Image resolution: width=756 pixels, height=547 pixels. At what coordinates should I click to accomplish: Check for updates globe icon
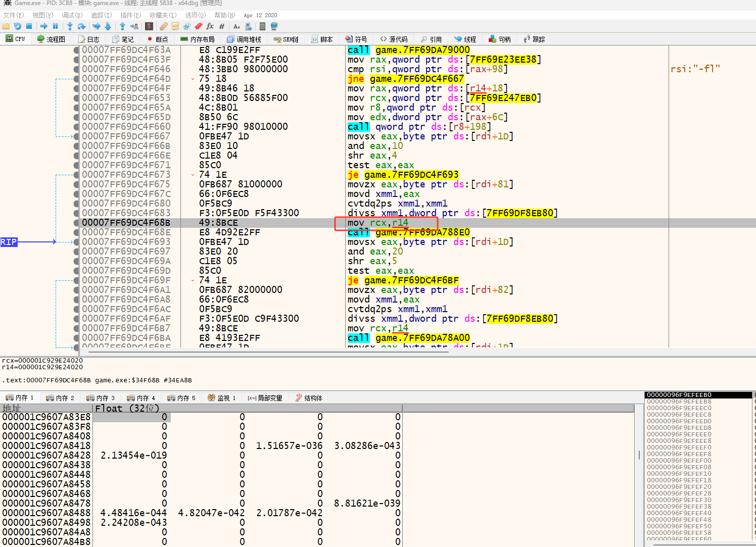tap(274, 26)
